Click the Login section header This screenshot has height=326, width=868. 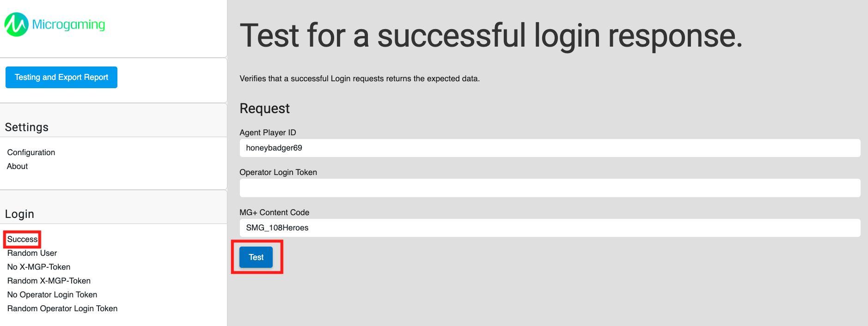pos(19,214)
